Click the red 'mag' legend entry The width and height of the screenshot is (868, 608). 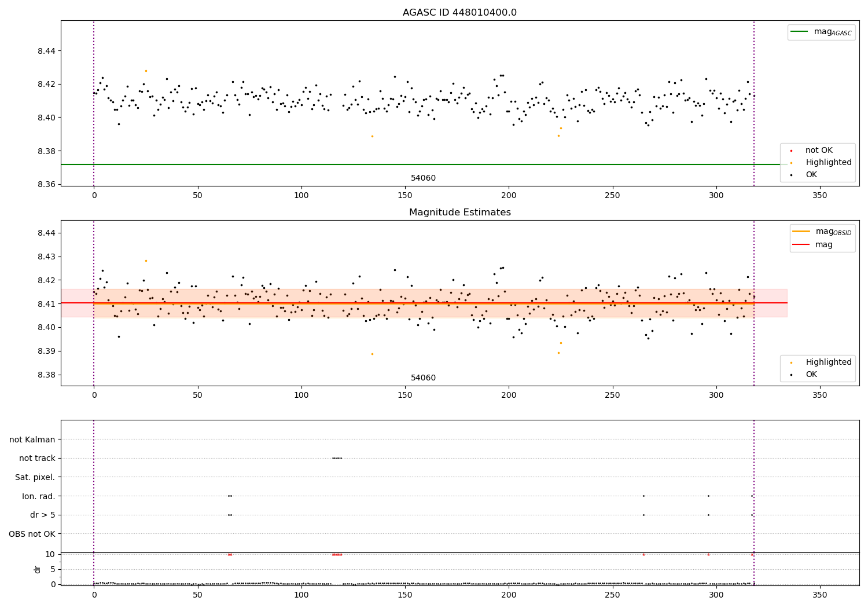(x=812, y=244)
